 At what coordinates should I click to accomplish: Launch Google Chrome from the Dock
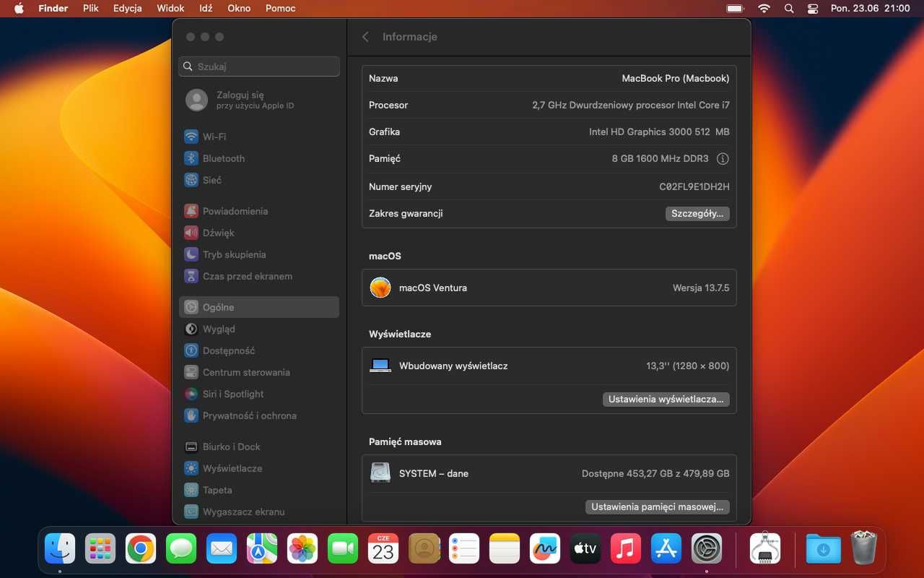[x=141, y=549]
